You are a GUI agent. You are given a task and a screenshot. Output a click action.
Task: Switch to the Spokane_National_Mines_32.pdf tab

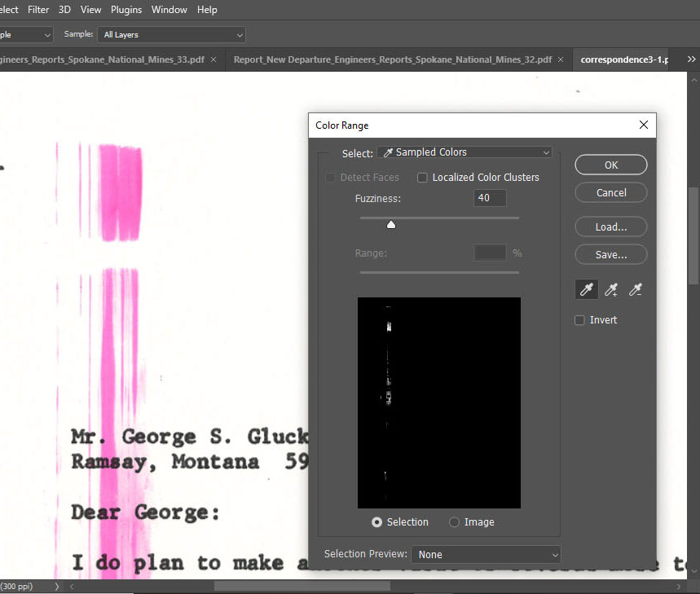[392, 59]
